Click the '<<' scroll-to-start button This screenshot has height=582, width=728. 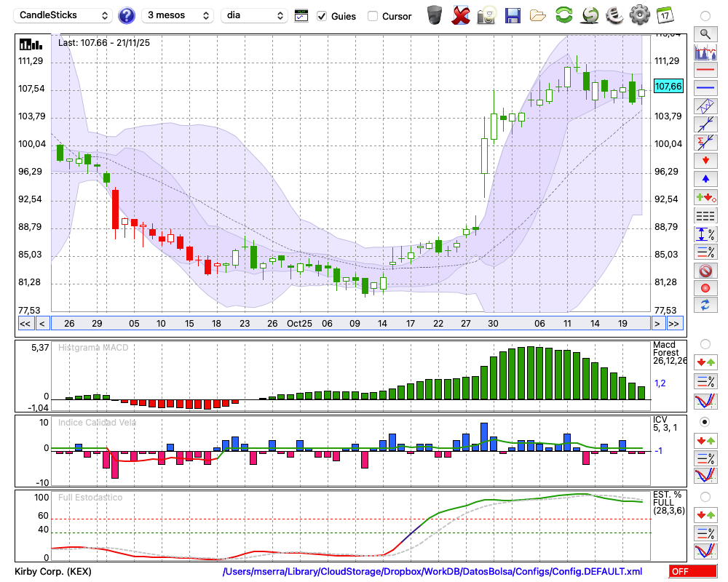pos(25,324)
